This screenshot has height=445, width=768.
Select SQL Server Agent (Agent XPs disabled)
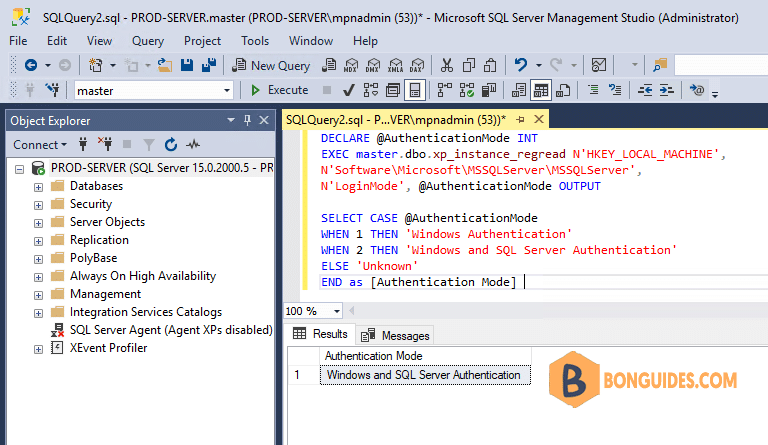tap(171, 330)
